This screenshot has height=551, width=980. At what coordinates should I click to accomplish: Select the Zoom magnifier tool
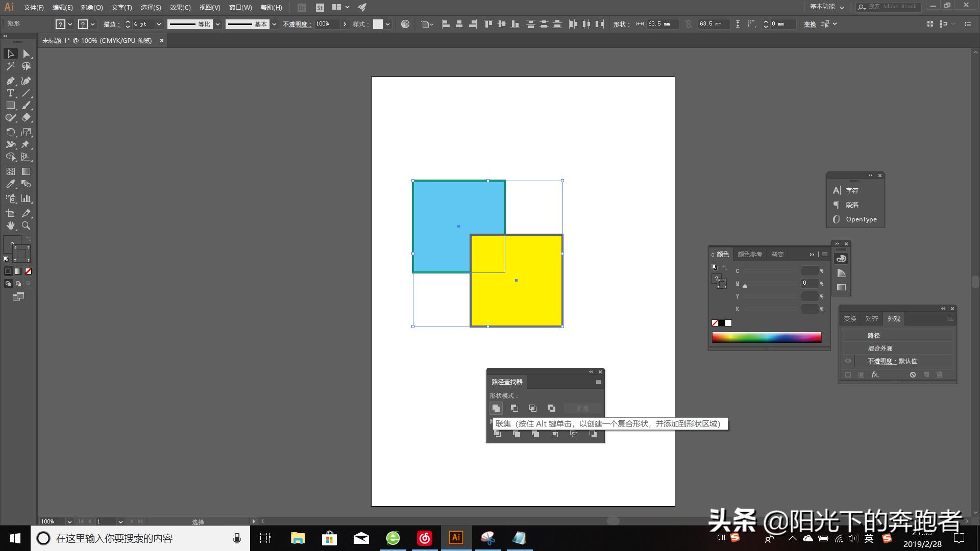click(x=26, y=226)
